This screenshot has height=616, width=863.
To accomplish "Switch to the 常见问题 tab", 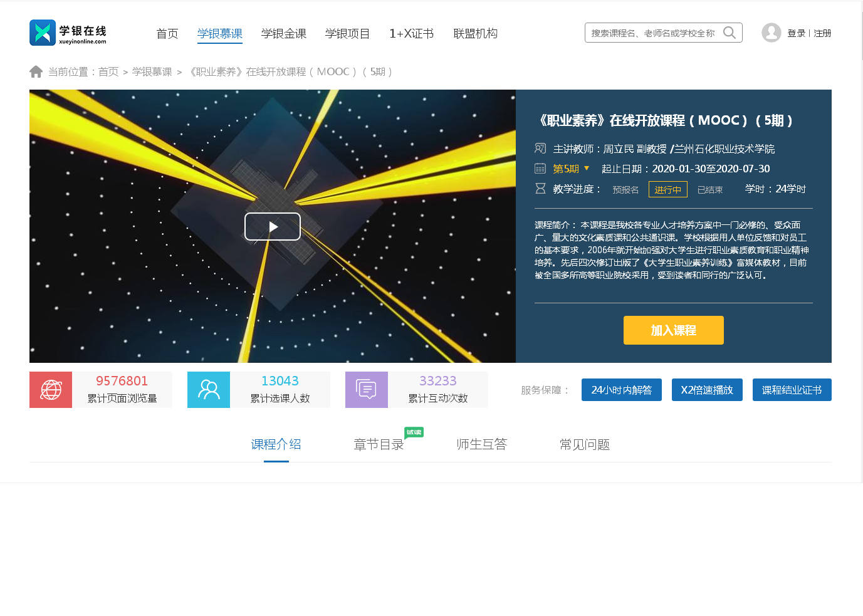I will tap(585, 444).
